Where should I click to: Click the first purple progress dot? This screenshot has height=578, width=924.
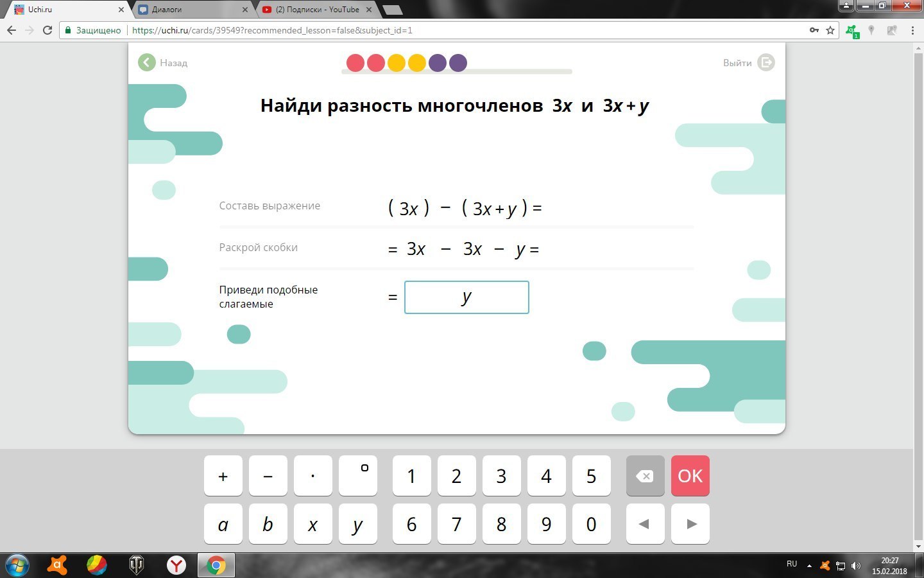pos(438,63)
